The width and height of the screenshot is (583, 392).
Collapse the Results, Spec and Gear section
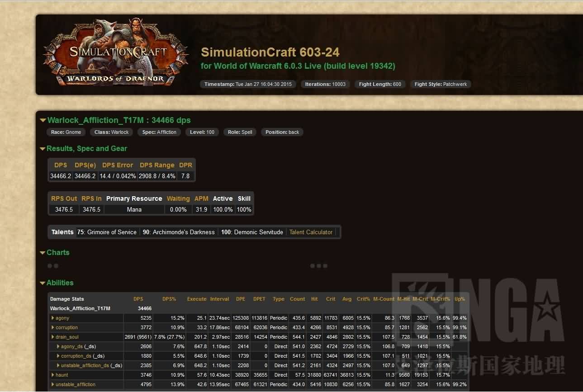point(43,149)
